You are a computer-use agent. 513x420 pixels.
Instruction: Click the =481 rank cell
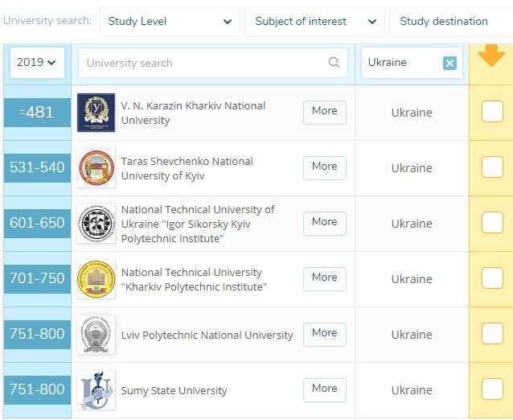(x=37, y=113)
